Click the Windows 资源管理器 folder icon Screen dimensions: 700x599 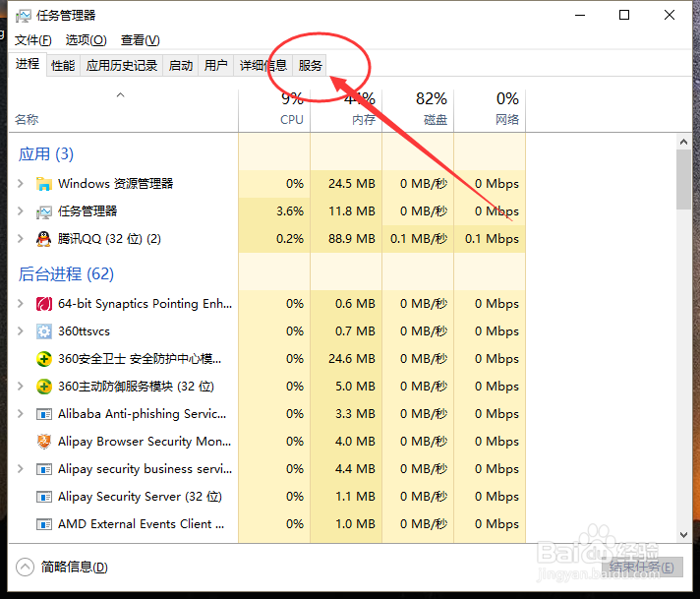click(43, 184)
